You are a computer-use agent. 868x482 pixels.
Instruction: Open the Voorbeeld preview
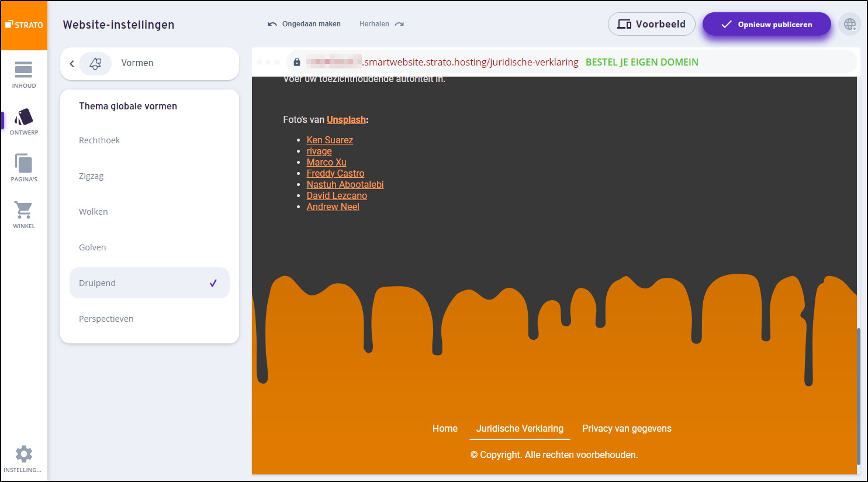(651, 25)
